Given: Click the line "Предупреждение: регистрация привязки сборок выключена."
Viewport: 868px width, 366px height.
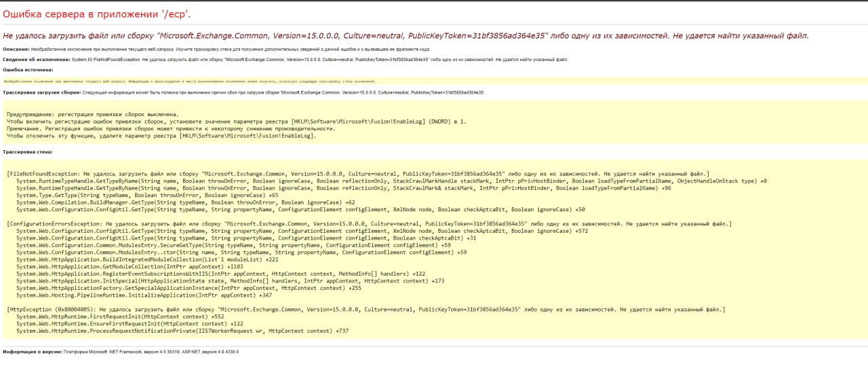Looking at the screenshot, I should (x=93, y=114).
